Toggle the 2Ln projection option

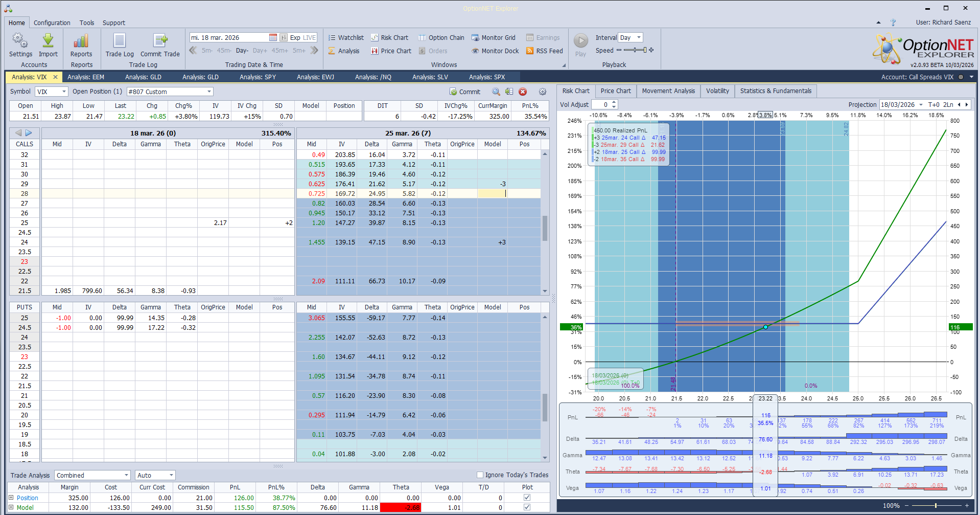point(948,104)
